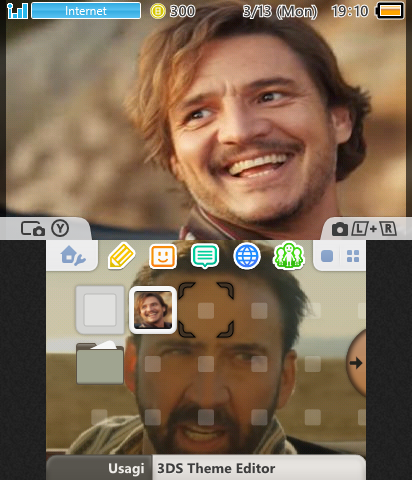The image size is (412, 480).
Task: Click the 19:10 clock display
Action: (350, 11)
